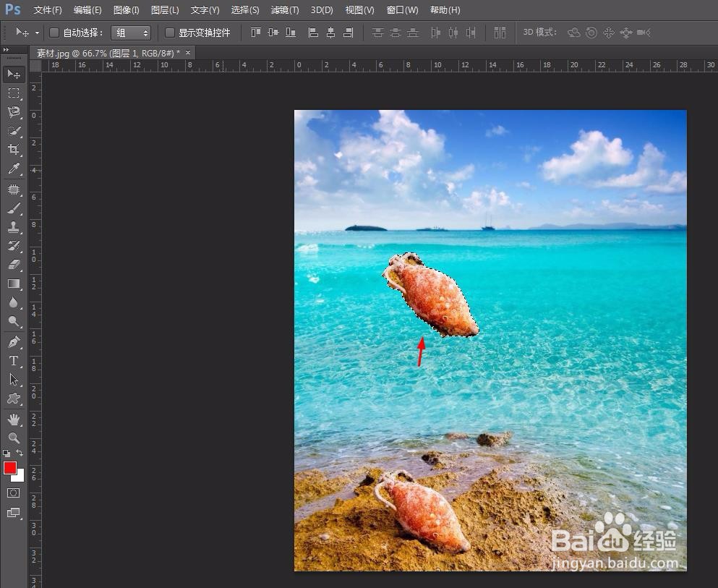Select the Path Selection tool
The image size is (718, 588).
coord(14,380)
